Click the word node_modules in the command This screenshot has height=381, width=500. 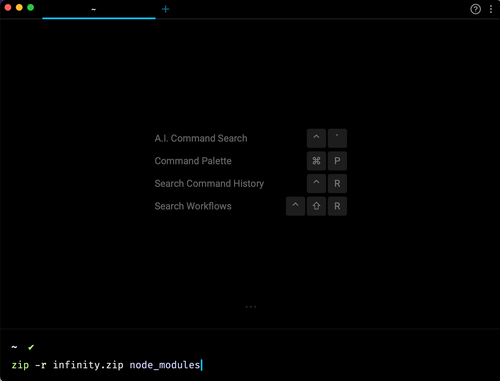click(x=165, y=365)
